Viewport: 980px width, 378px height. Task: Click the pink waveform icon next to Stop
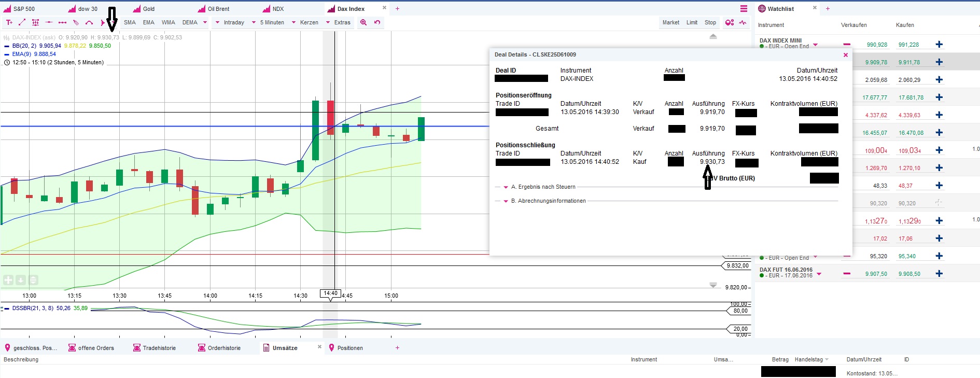pyautogui.click(x=743, y=22)
